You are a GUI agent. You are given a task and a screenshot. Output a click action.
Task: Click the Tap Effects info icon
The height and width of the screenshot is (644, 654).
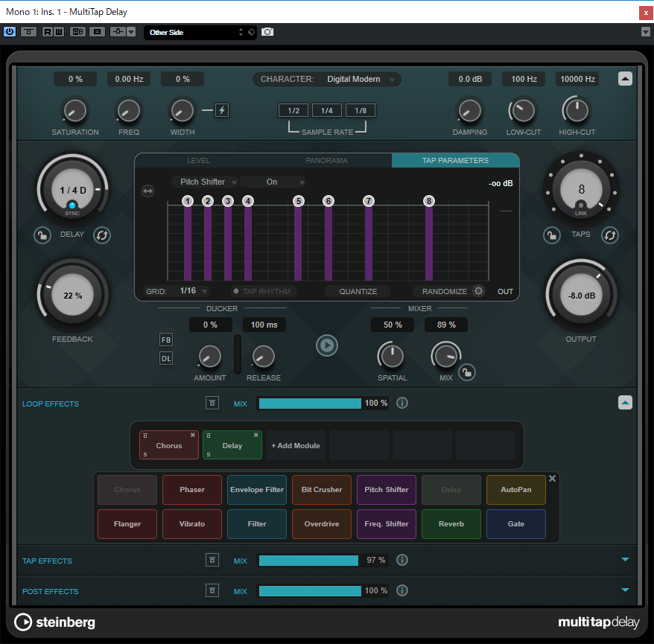click(x=401, y=560)
